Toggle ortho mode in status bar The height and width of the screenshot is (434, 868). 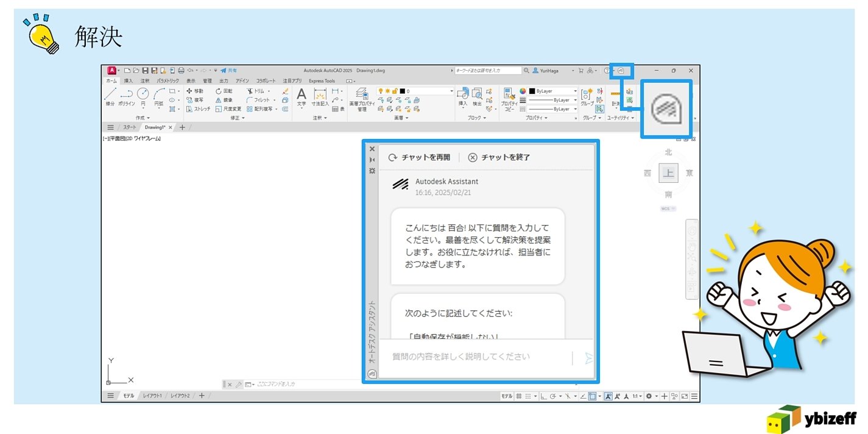click(543, 396)
